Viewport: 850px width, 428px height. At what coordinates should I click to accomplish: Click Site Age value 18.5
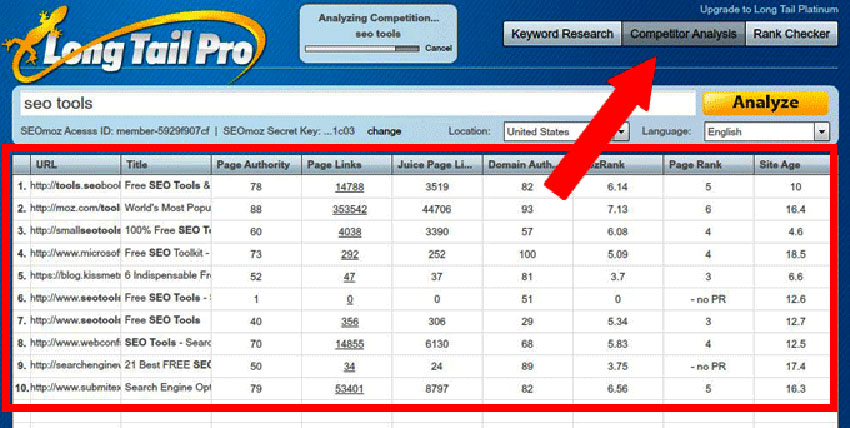pyautogui.click(x=795, y=255)
